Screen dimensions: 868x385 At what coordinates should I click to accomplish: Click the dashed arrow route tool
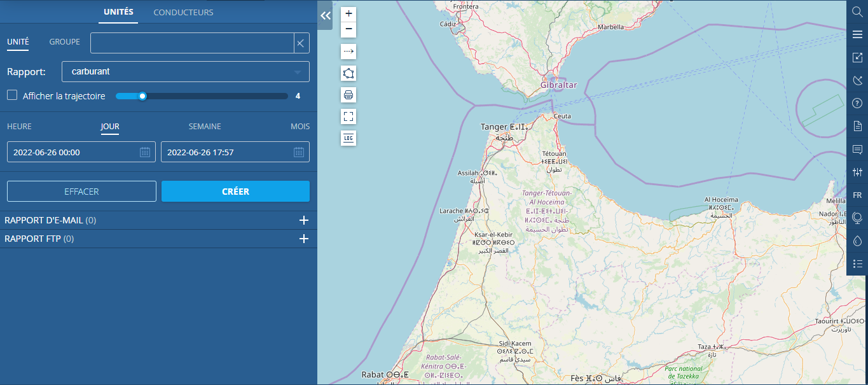pos(348,51)
